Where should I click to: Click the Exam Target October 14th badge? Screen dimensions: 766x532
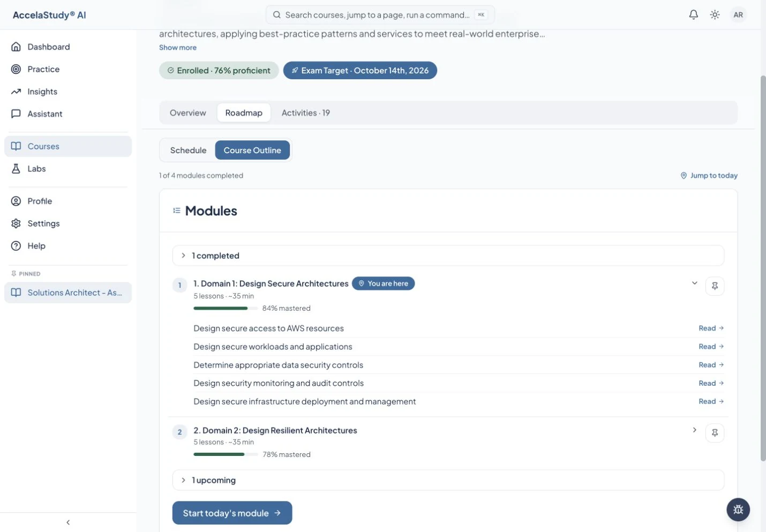coord(360,71)
